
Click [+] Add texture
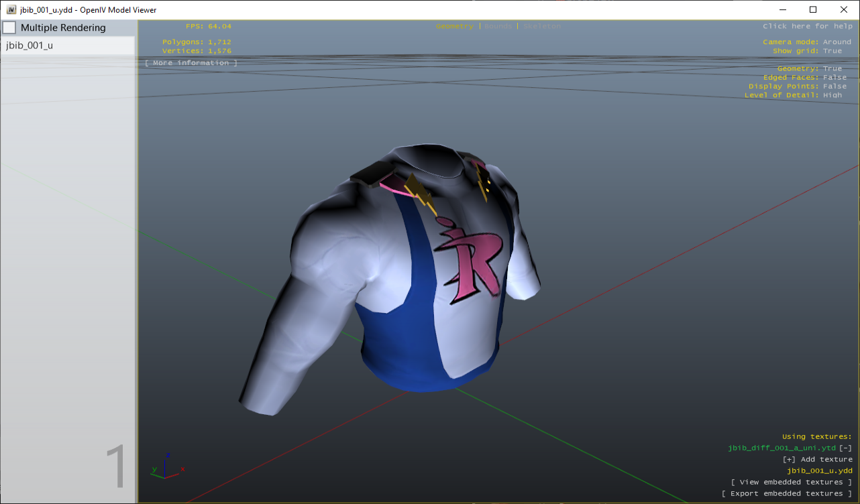click(817, 459)
